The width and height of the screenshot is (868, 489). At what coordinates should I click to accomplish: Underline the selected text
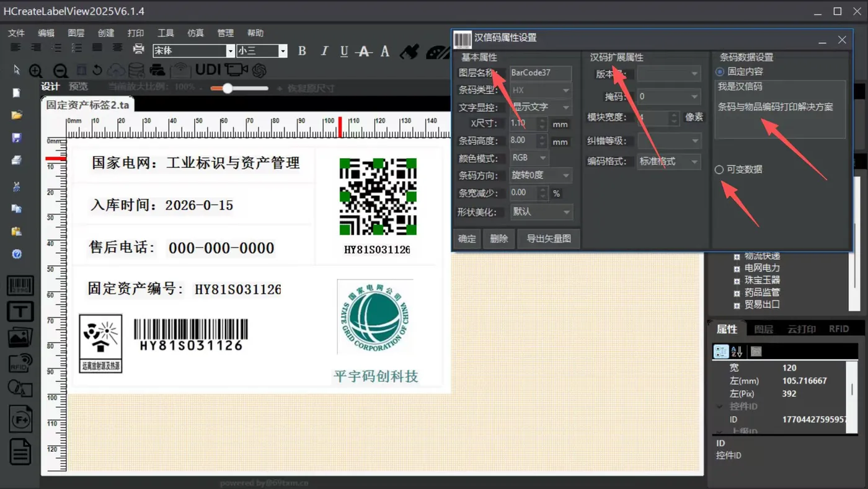click(x=344, y=51)
